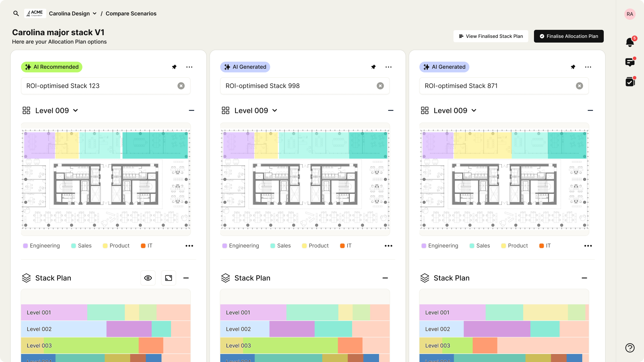Screen dimensions: 644x362
Task: Toggle Sales legend in Stack 123 card
Action: tap(81, 246)
